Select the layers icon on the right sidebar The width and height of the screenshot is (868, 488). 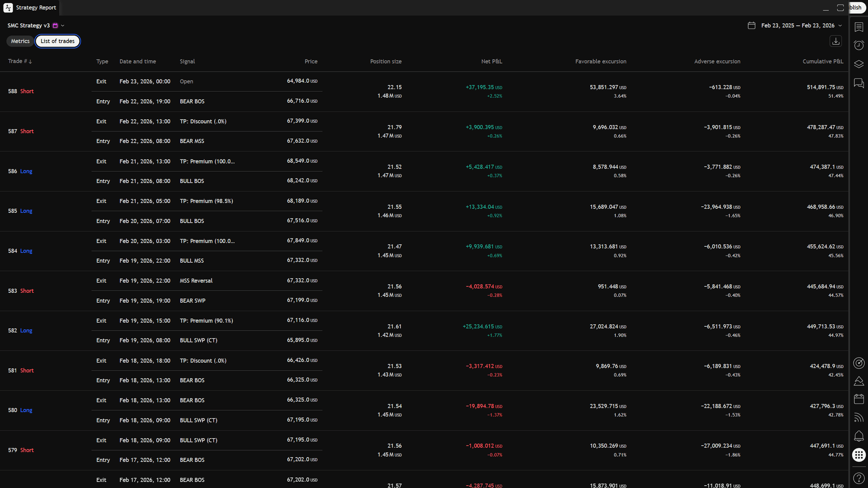[859, 64]
